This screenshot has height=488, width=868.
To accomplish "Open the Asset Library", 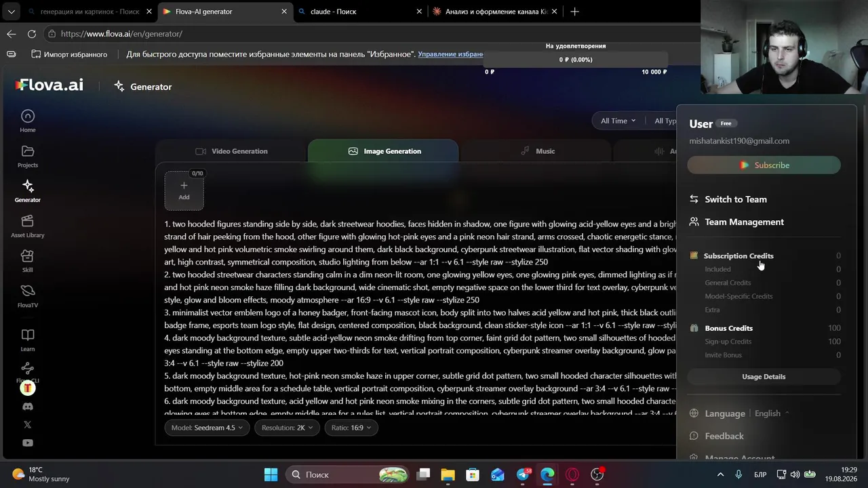I will click(x=27, y=226).
